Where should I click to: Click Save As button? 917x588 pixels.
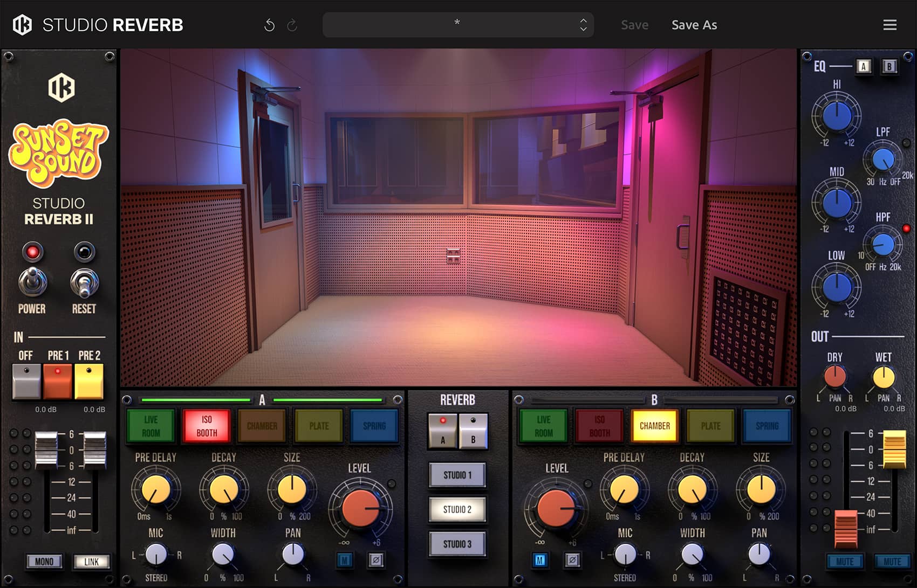click(x=694, y=25)
